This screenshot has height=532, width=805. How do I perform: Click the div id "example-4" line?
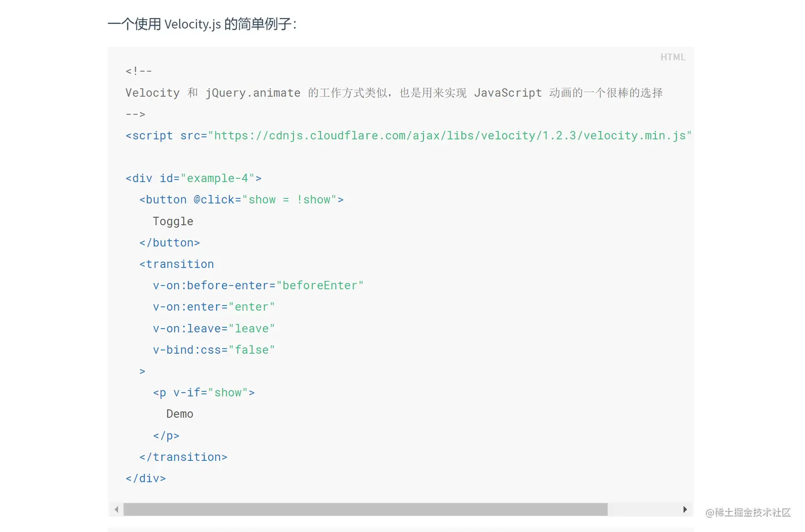pos(193,179)
